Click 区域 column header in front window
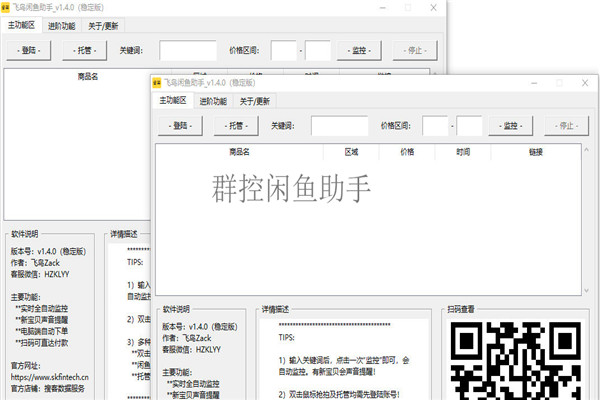Screen dimensions: 600x400 (351, 152)
